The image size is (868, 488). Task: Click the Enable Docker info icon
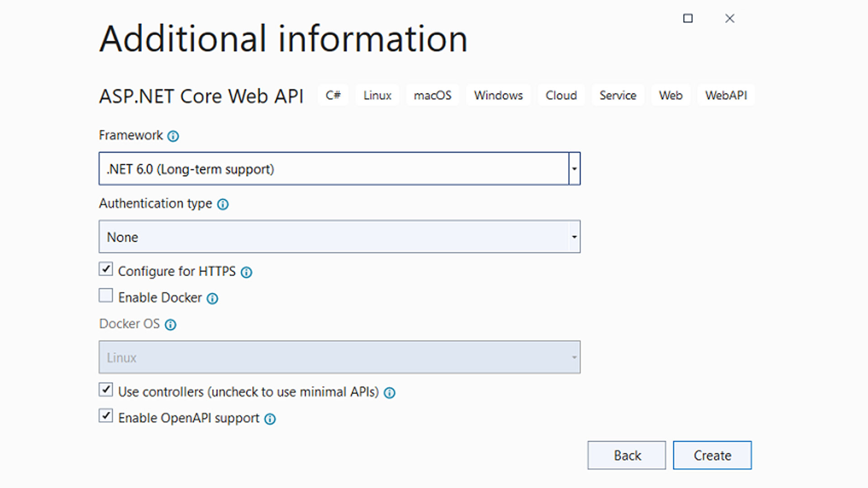[212, 298]
